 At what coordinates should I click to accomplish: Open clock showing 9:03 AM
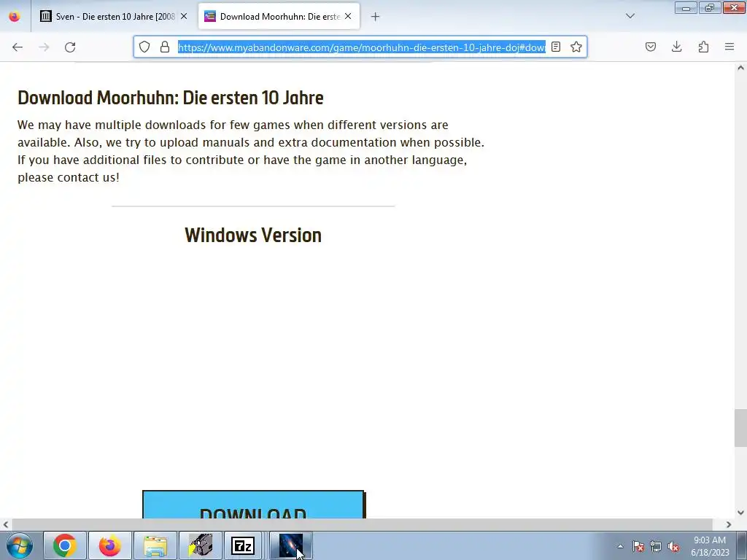710,546
